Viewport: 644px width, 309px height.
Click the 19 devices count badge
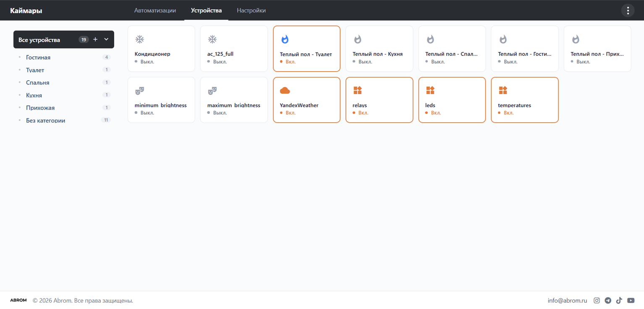(x=84, y=39)
